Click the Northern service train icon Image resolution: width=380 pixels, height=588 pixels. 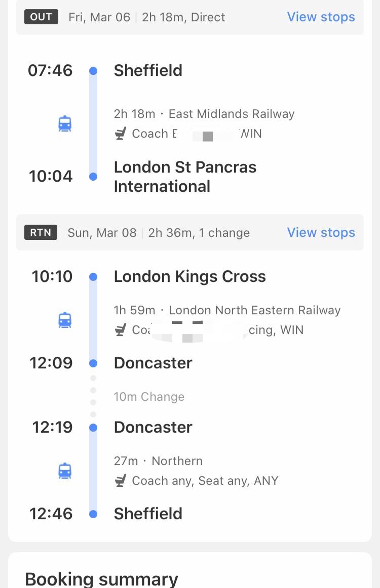[65, 471]
